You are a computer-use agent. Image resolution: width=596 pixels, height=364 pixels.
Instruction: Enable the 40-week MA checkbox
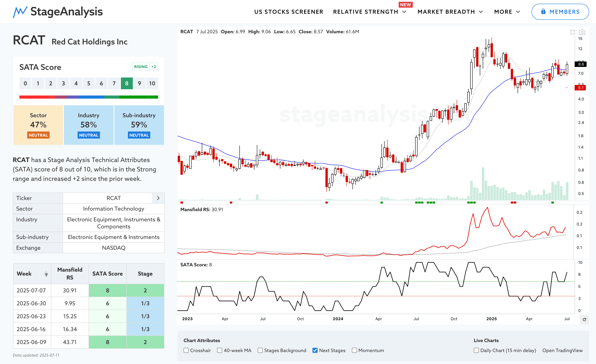click(x=220, y=350)
